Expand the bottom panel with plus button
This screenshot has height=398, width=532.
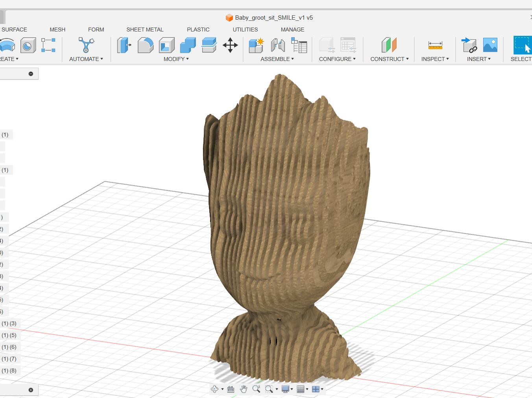tap(31, 390)
